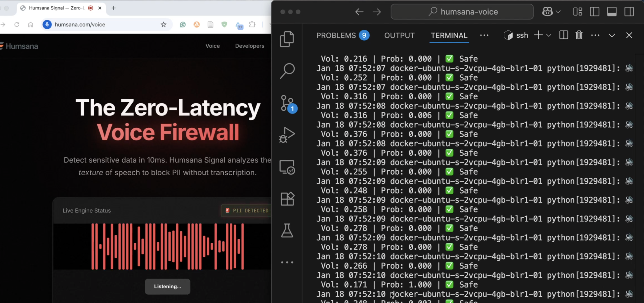This screenshot has width=644, height=303.
Task: Open the Copilot chat icon in title bar
Action: click(547, 12)
